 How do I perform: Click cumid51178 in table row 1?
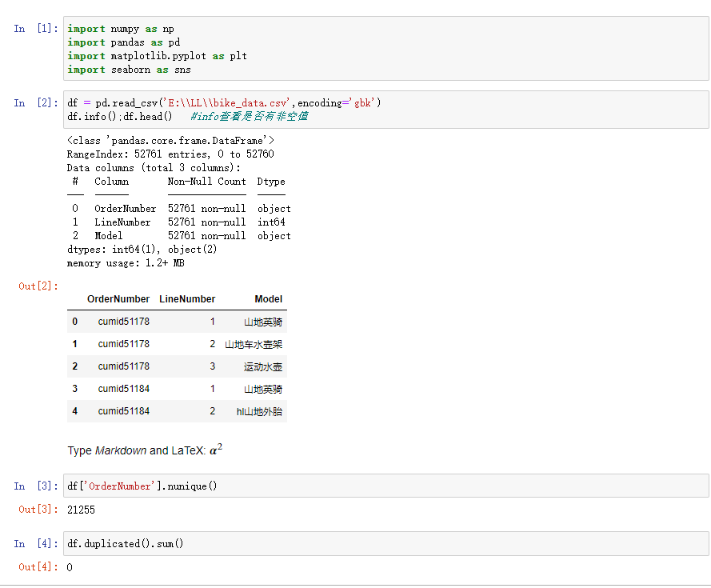click(x=124, y=344)
